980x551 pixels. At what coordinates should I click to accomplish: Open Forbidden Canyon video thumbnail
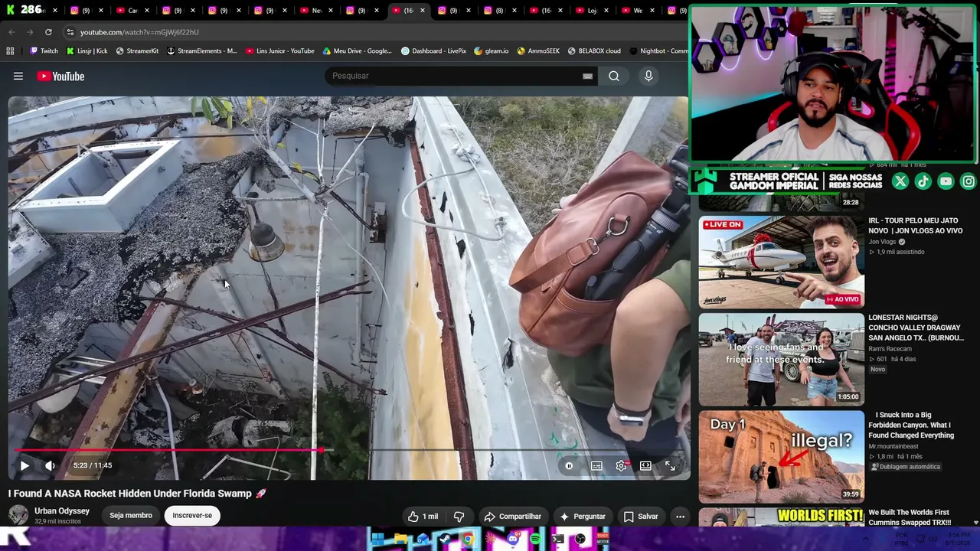point(781,456)
